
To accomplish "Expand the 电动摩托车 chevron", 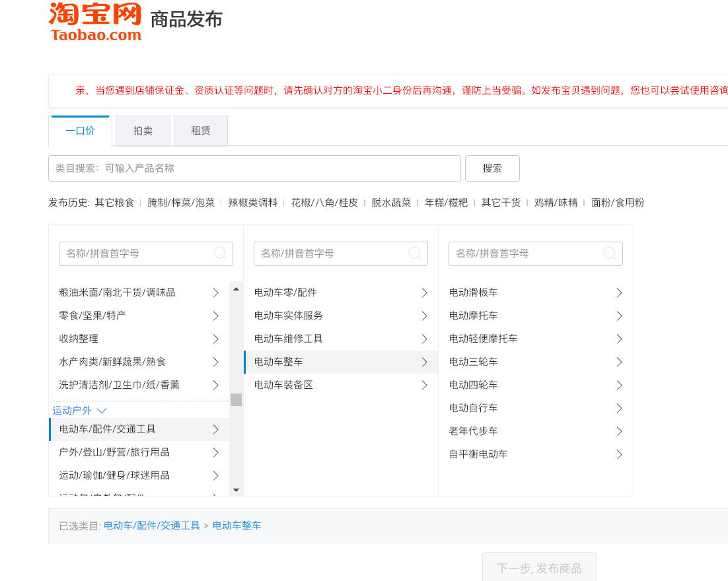I will [620, 316].
